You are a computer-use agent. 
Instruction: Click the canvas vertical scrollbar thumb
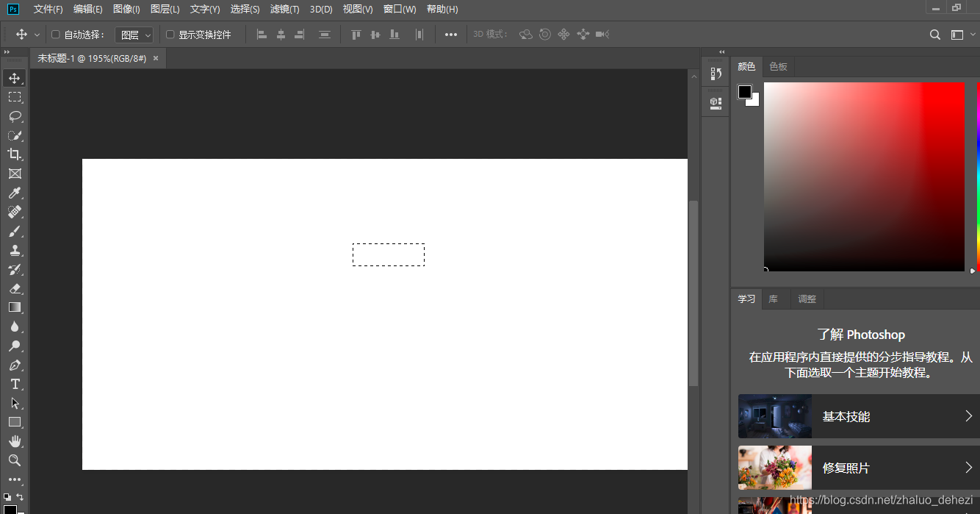(x=693, y=293)
